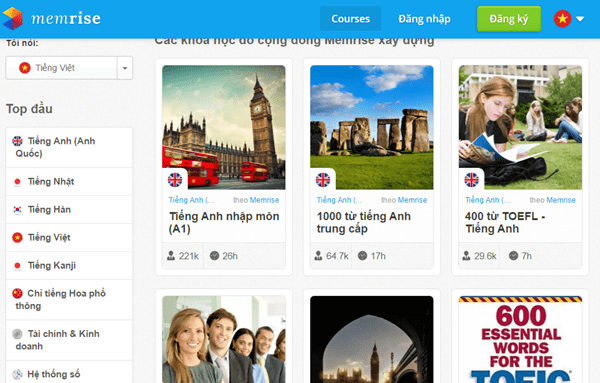
Task: Open Stonehenge course thumbnail
Action: tap(372, 127)
